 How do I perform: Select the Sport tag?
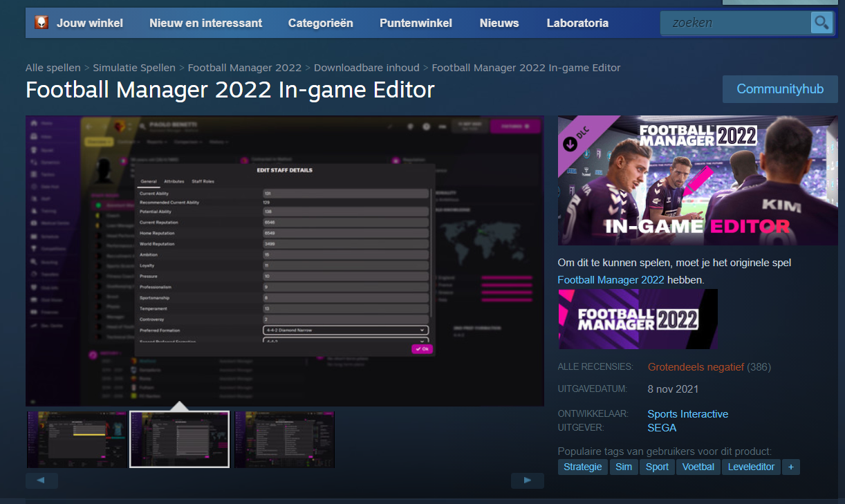click(657, 467)
